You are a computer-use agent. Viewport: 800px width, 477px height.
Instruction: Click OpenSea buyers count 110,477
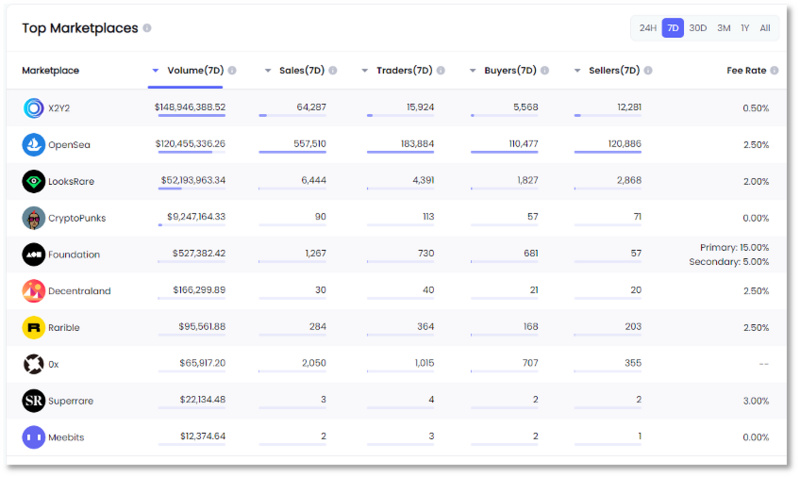tap(523, 144)
